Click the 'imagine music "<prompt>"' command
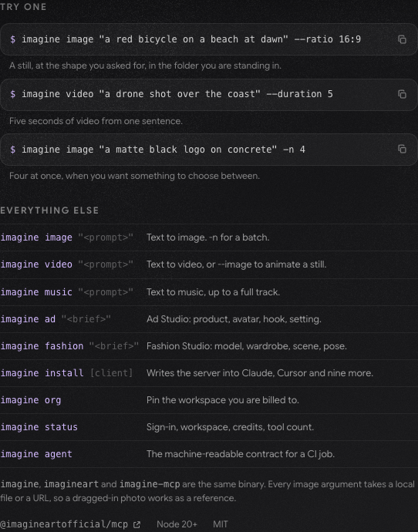Screen dimensions: 418x532 (67, 292)
